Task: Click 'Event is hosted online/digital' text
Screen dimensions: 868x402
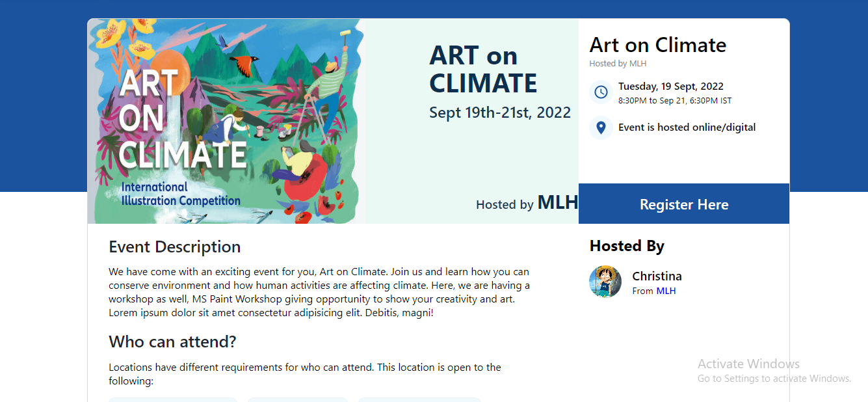Action: (687, 127)
